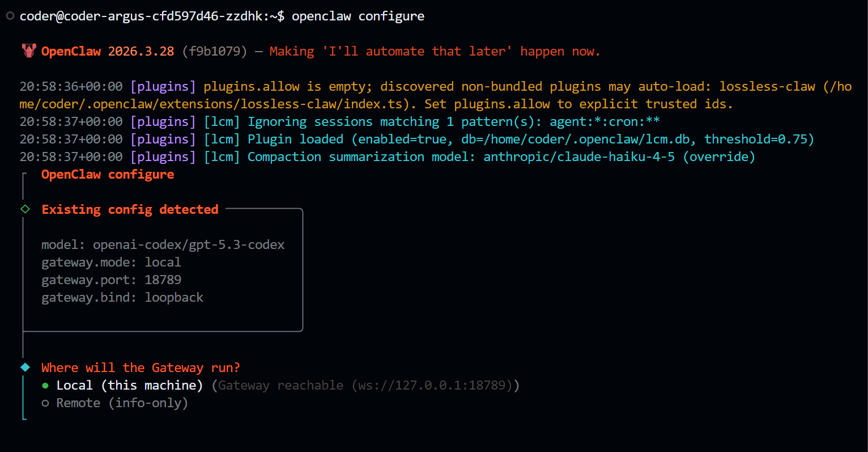Click the cyan diamond beside Gateway question
868x452 pixels.
tap(25, 367)
